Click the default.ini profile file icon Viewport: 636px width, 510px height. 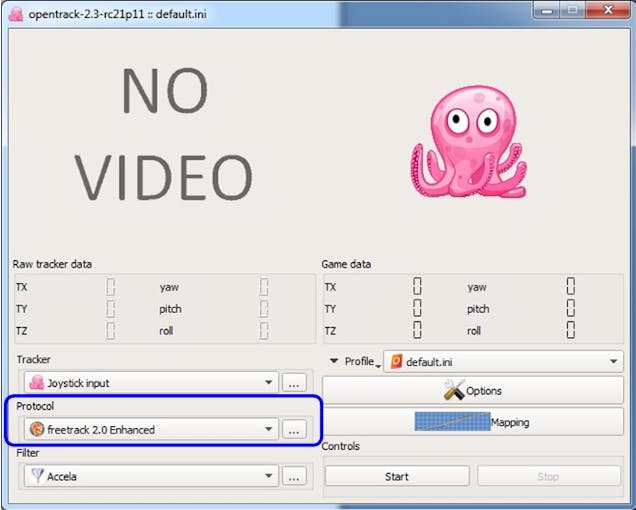click(396, 362)
